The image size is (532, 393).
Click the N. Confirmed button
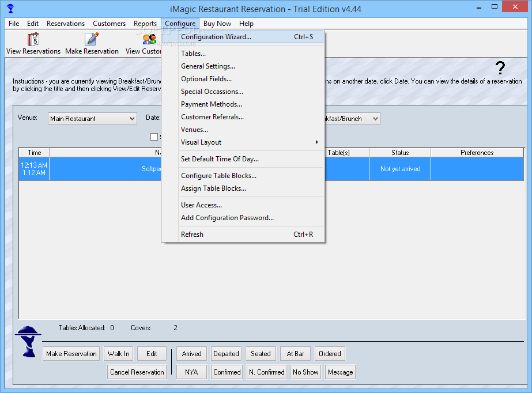click(267, 372)
